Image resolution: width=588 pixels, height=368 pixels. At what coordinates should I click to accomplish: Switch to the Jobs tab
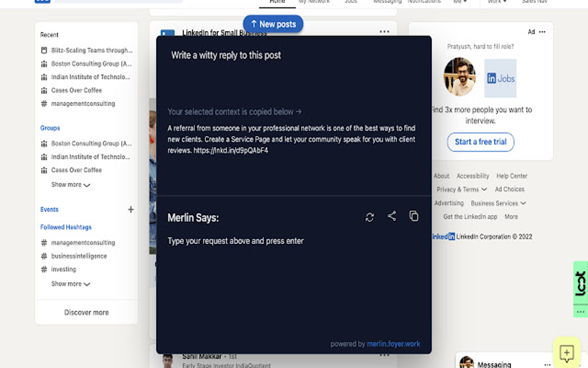pos(350,2)
